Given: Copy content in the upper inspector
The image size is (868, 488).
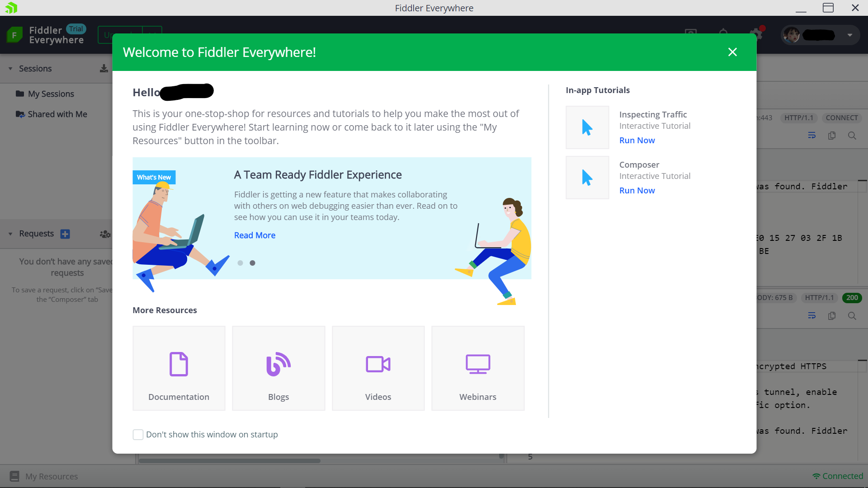Looking at the screenshot, I should [x=832, y=136].
